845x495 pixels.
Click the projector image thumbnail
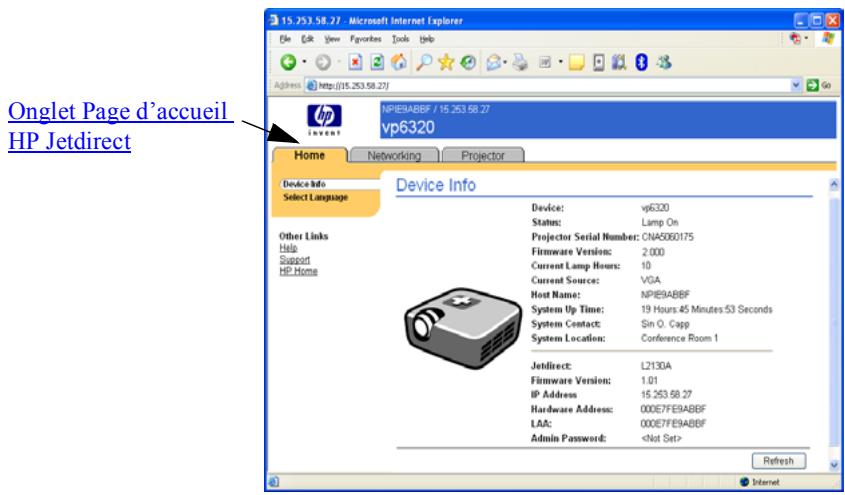point(463,328)
